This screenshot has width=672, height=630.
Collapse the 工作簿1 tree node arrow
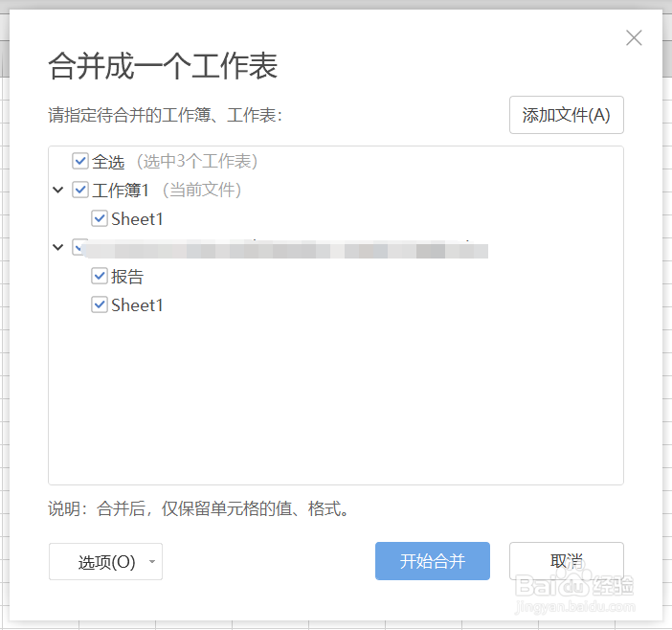pyautogui.click(x=59, y=190)
